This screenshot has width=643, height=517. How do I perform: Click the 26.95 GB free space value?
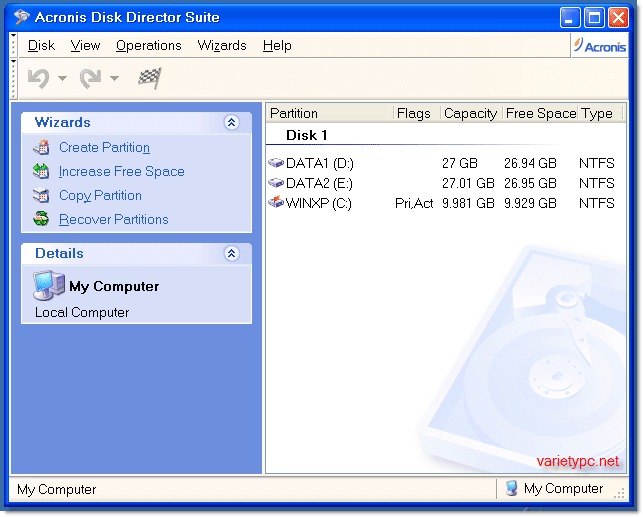pyautogui.click(x=530, y=183)
